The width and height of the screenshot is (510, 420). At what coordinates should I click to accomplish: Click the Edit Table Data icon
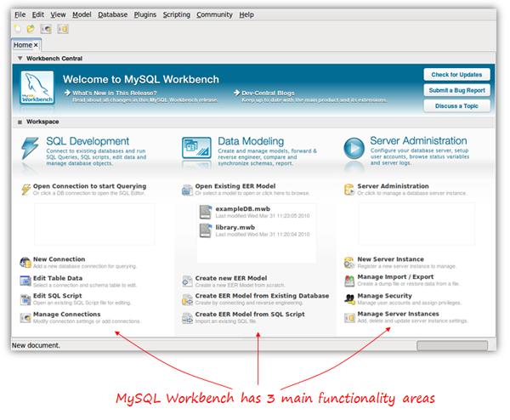25,281
